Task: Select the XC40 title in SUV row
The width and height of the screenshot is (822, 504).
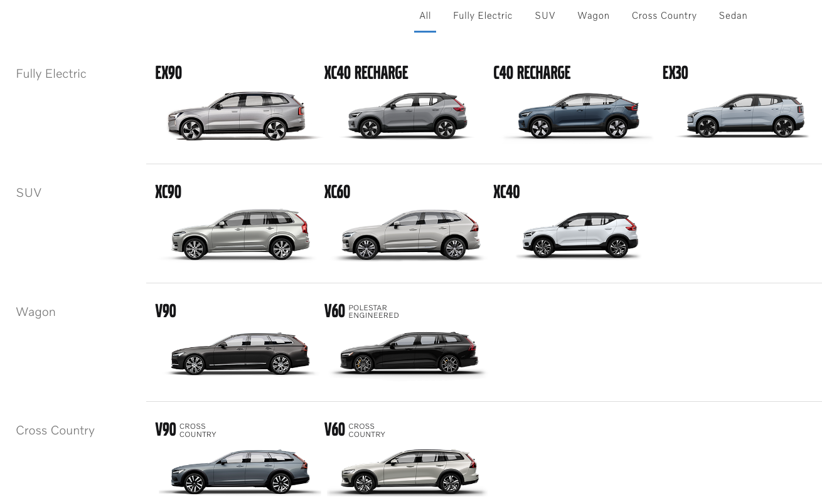Action: (507, 192)
